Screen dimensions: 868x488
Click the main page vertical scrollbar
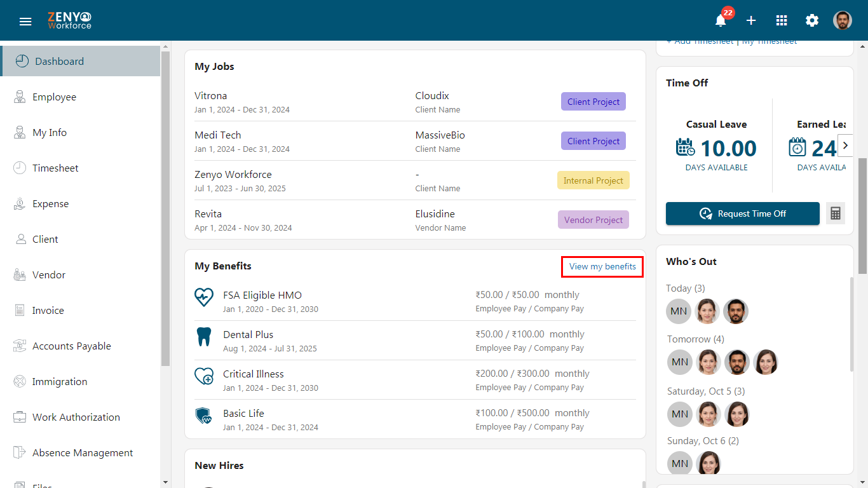863,216
